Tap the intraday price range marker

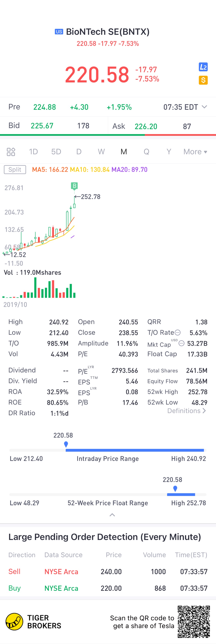coord(66,444)
